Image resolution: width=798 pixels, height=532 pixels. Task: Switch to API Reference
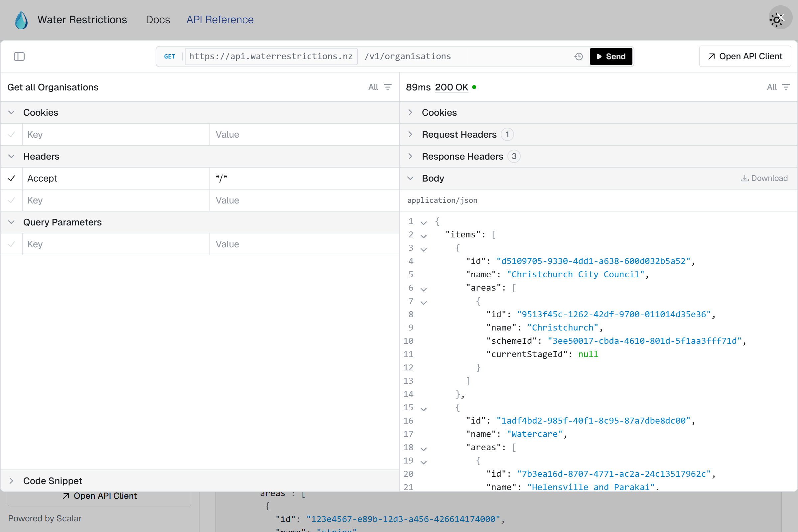pyautogui.click(x=219, y=19)
